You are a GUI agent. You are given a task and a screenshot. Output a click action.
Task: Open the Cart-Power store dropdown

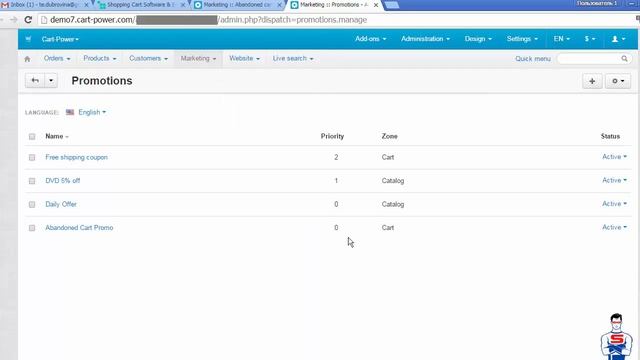click(x=60, y=39)
